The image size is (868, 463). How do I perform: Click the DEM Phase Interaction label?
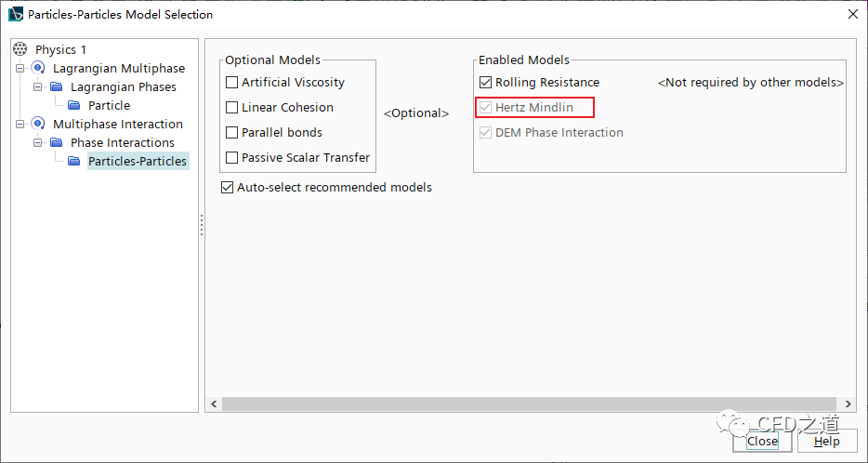click(x=559, y=132)
